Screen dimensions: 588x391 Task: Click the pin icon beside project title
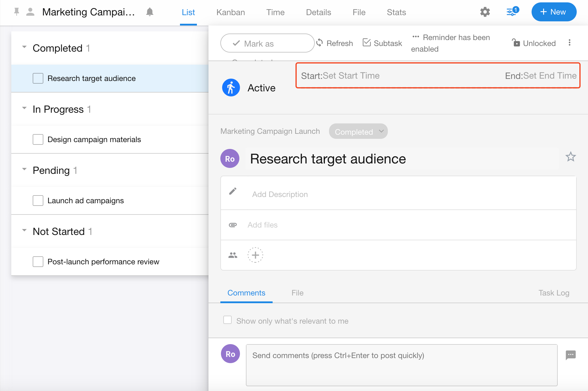coord(17,12)
